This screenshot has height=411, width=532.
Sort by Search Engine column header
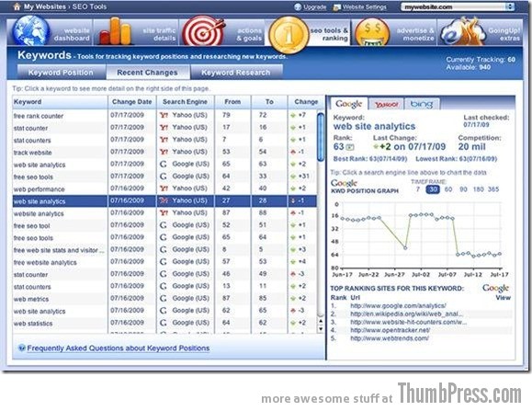point(186,102)
